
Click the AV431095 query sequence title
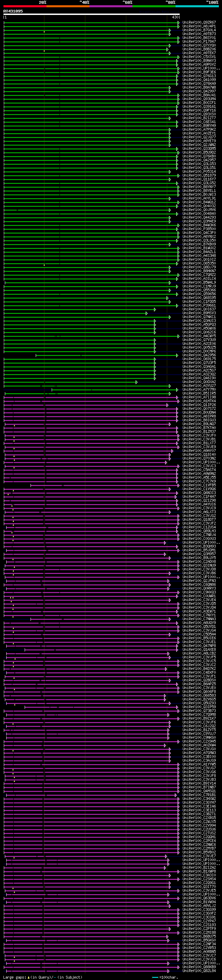point(13,11)
